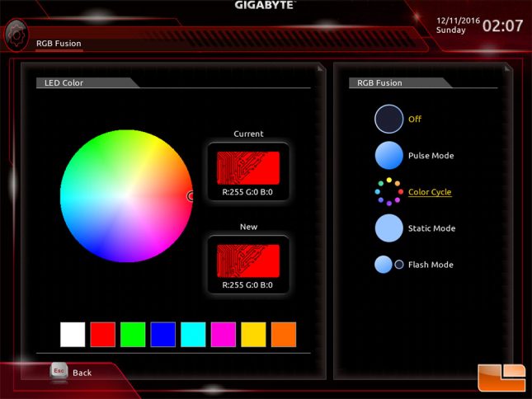Image resolution: width=532 pixels, height=399 pixels.
Task: Choose the Flash Mode label
Action: point(431,265)
